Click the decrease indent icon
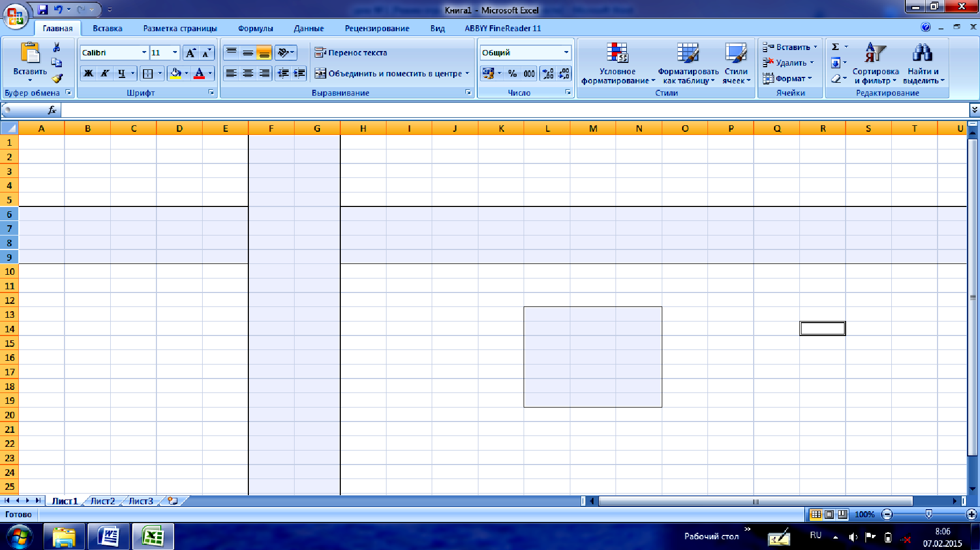This screenshot has height=550, width=980. 283,73
